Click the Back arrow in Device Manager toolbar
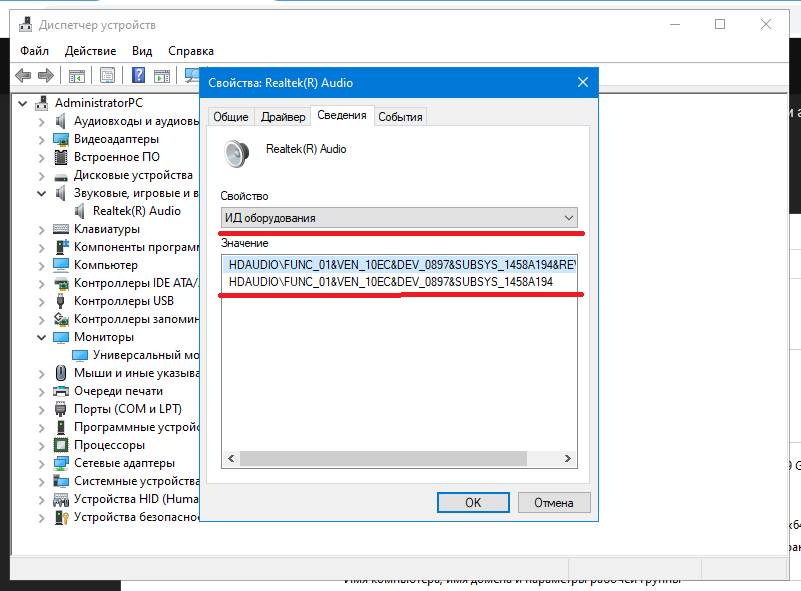 23,76
